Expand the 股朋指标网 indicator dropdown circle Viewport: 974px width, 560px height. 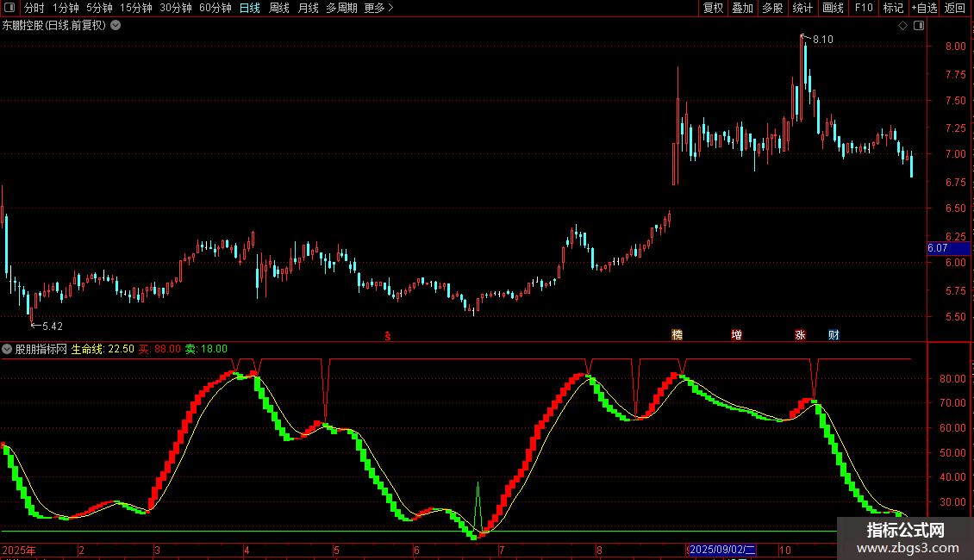pyautogui.click(x=7, y=349)
